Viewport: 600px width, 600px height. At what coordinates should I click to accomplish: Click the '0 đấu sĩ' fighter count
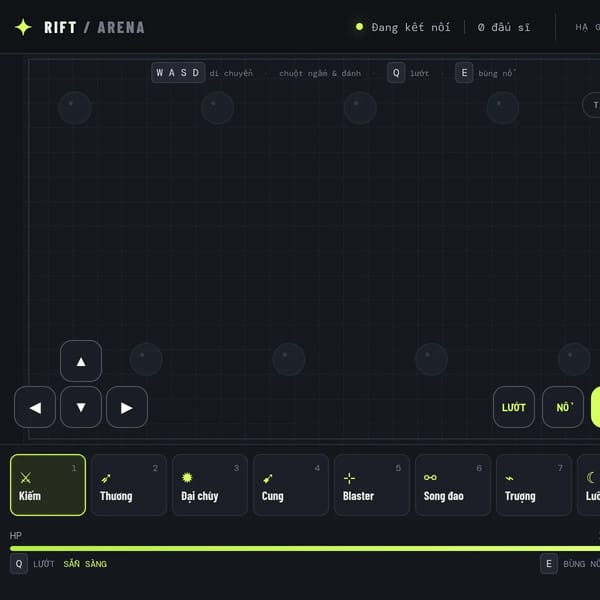coord(504,27)
